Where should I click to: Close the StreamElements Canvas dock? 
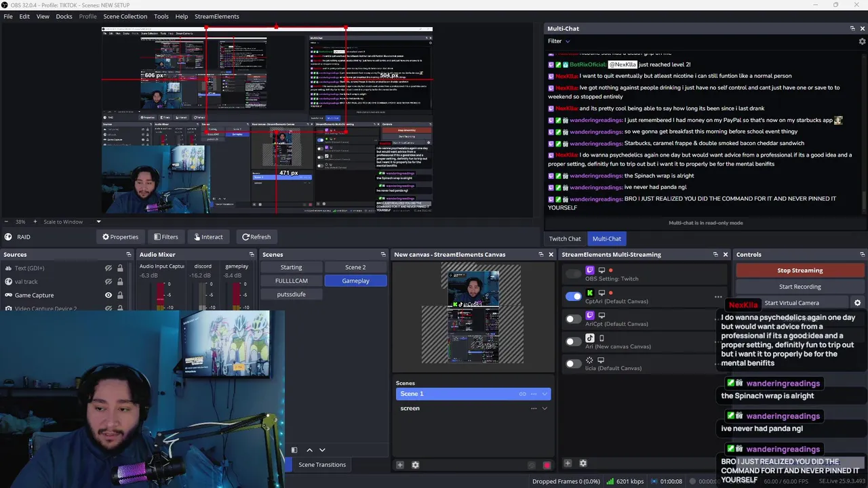point(551,255)
